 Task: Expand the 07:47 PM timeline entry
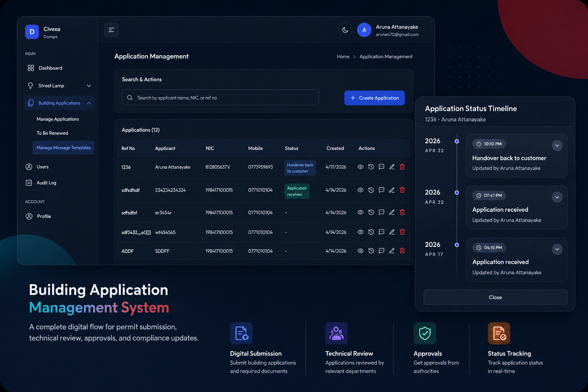557,197
